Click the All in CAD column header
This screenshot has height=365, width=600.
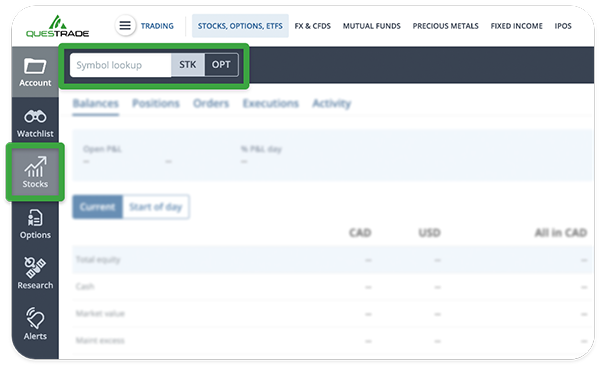[x=561, y=233]
